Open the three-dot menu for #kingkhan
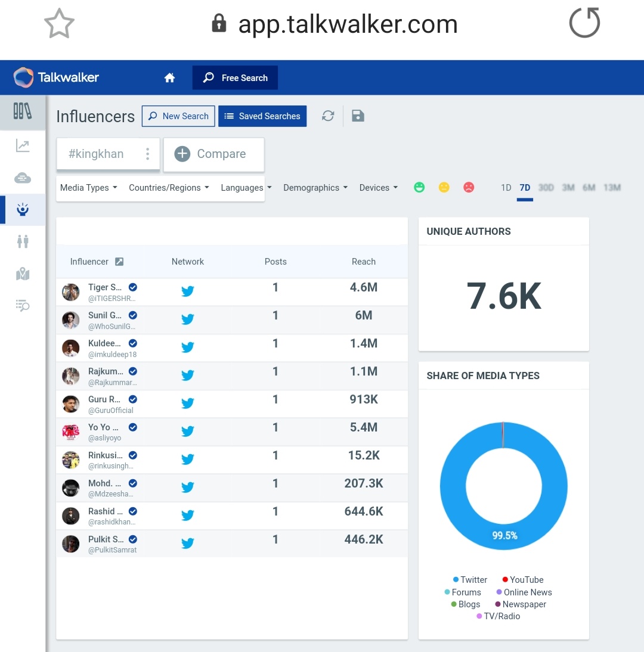Viewport: 644px width, 652px height. [147, 154]
